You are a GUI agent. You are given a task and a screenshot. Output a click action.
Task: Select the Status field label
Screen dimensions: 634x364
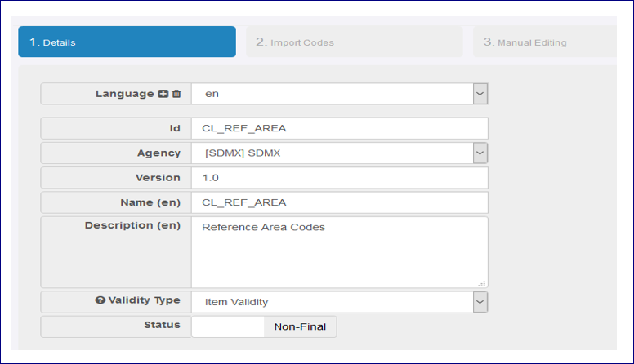(x=162, y=325)
